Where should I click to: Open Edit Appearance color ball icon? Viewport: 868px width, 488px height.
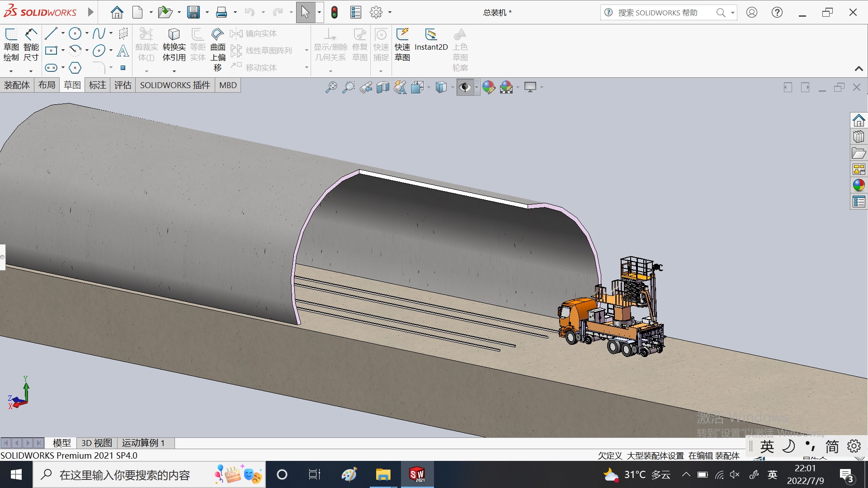coord(488,87)
